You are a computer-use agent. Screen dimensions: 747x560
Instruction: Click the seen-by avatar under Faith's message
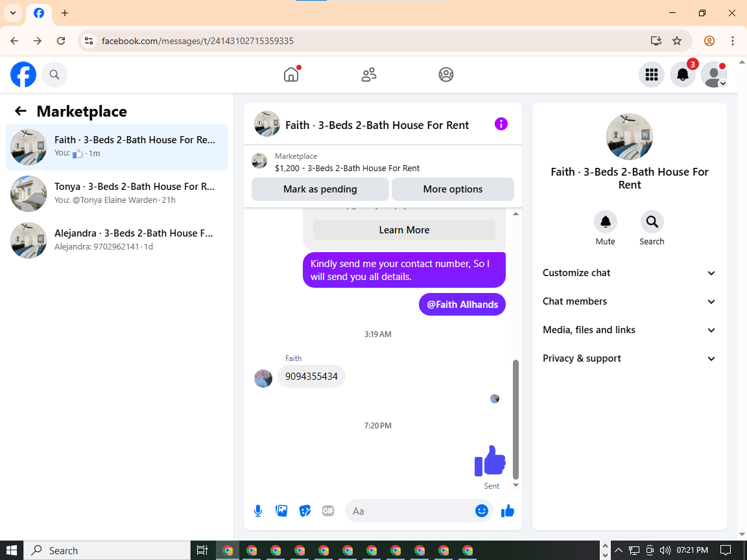495,399
